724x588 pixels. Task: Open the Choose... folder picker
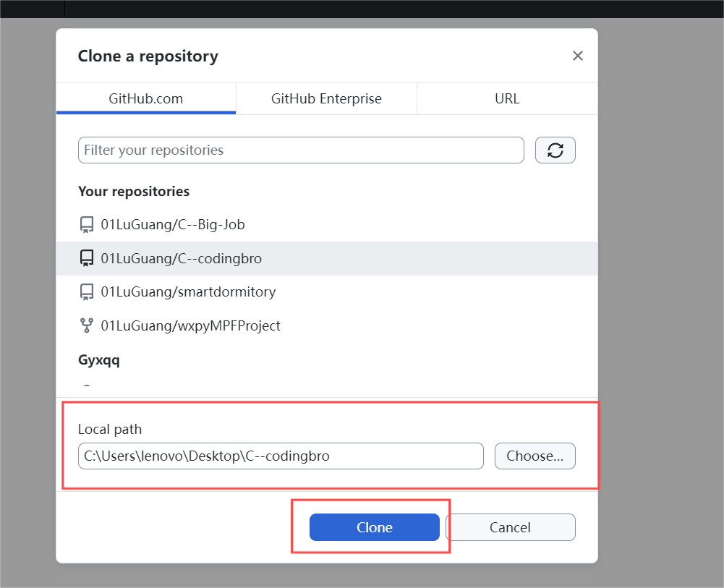tap(535, 456)
